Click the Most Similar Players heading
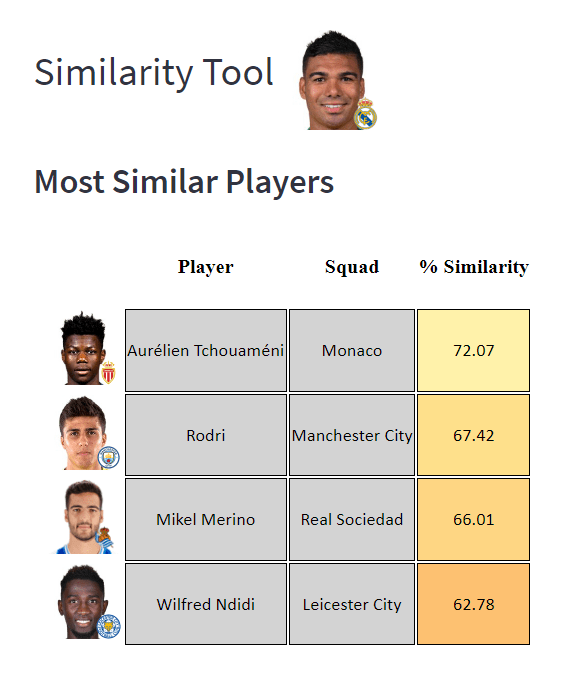This screenshot has height=674, width=573. point(184,182)
